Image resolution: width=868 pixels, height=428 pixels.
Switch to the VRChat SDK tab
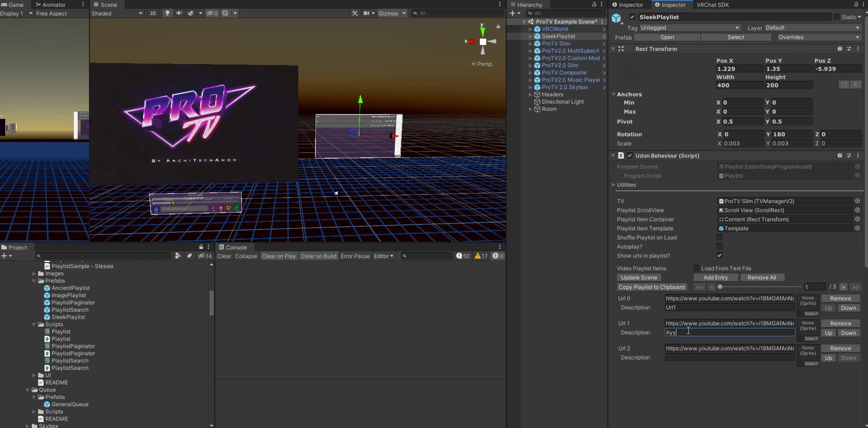712,5
